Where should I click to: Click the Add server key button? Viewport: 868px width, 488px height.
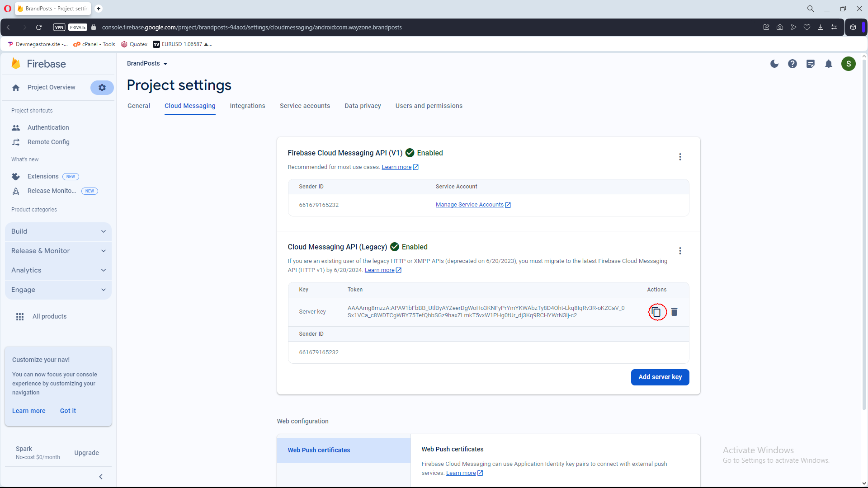pyautogui.click(x=660, y=377)
